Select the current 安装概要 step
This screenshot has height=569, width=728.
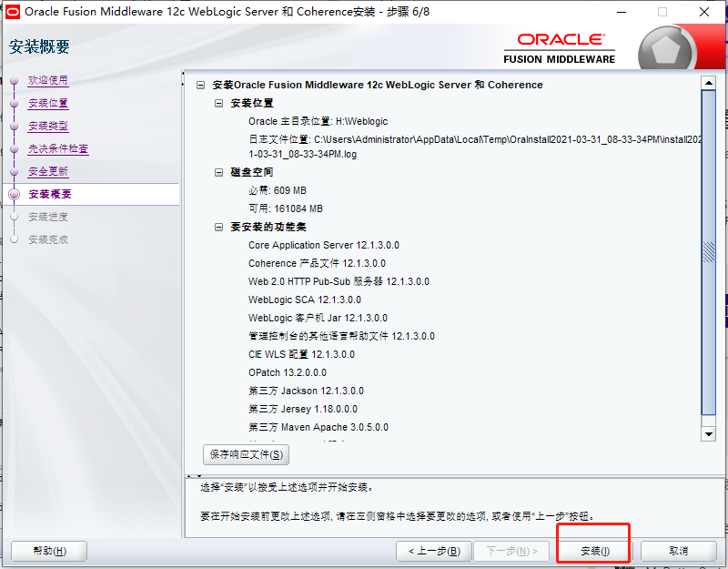pos(50,194)
